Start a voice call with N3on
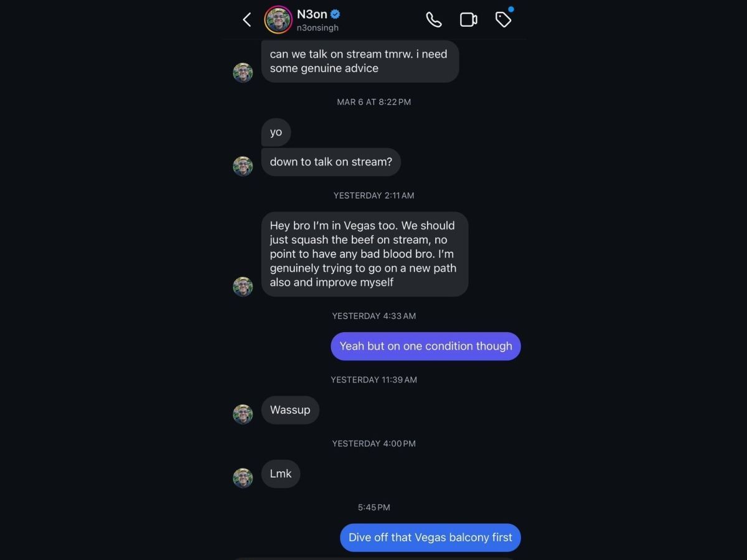 point(434,20)
